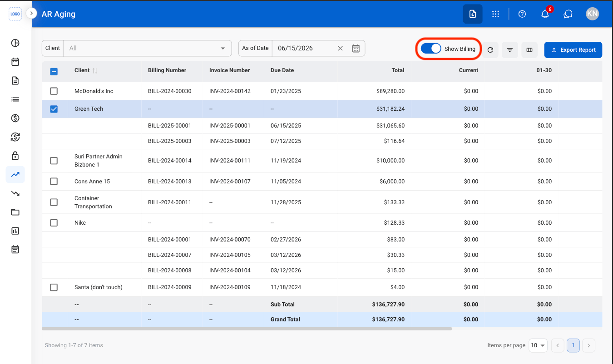
Task: Click the $10,000.00 total cell
Action: [391, 161]
